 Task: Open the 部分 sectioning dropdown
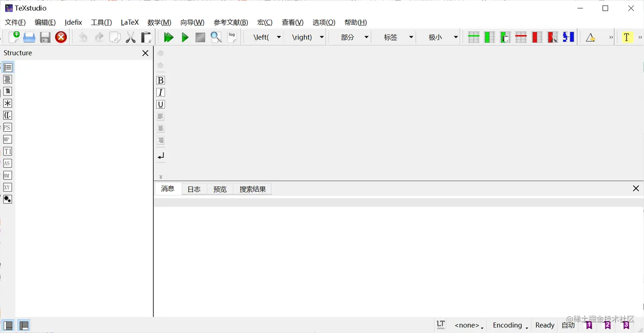point(366,37)
